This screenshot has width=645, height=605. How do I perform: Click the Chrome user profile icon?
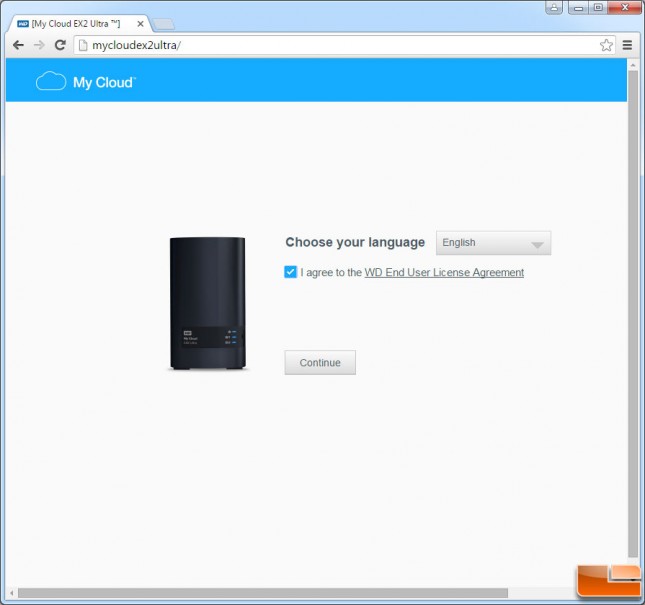coord(554,7)
